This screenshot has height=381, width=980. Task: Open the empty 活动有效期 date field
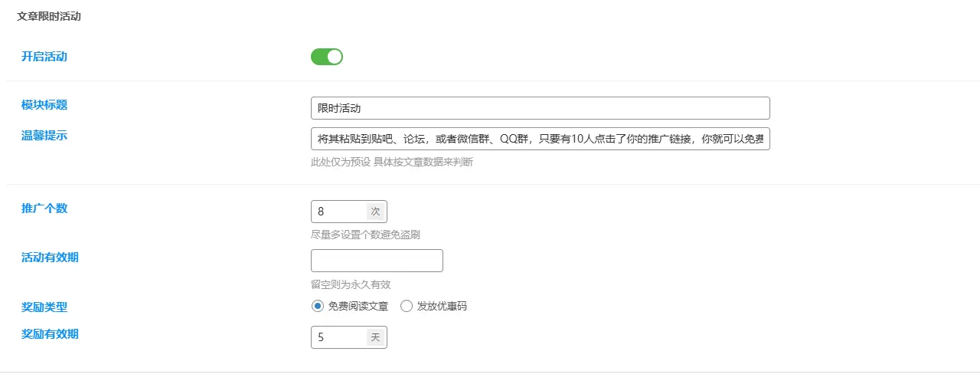[x=377, y=261]
